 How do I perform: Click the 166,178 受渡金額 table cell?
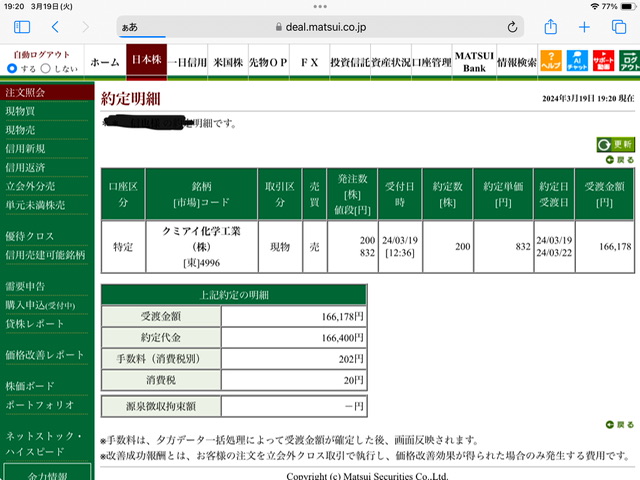[x=604, y=247]
